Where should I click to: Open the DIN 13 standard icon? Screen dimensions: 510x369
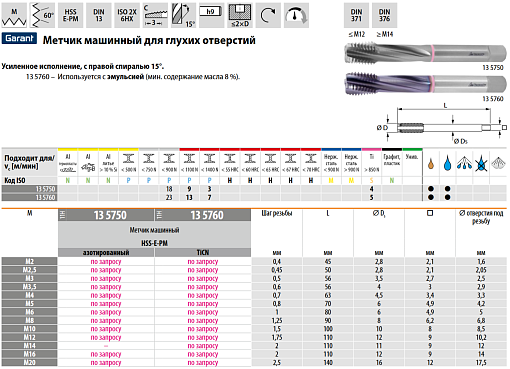tap(99, 15)
